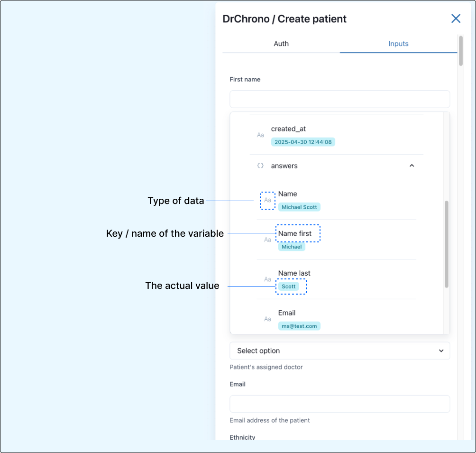Click the First name field label
This screenshot has width=476, height=453.
pyautogui.click(x=245, y=79)
